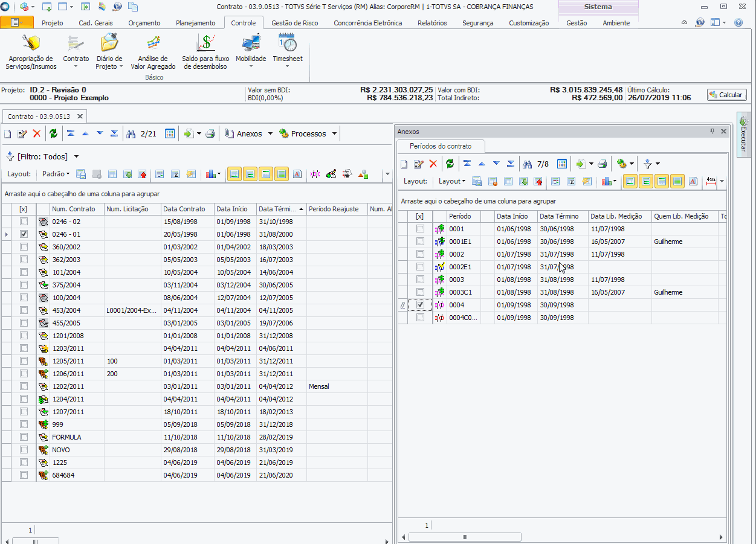The width and height of the screenshot is (756, 544).
Task: Click red delete X in Anexos panel
Action: pyautogui.click(x=433, y=164)
